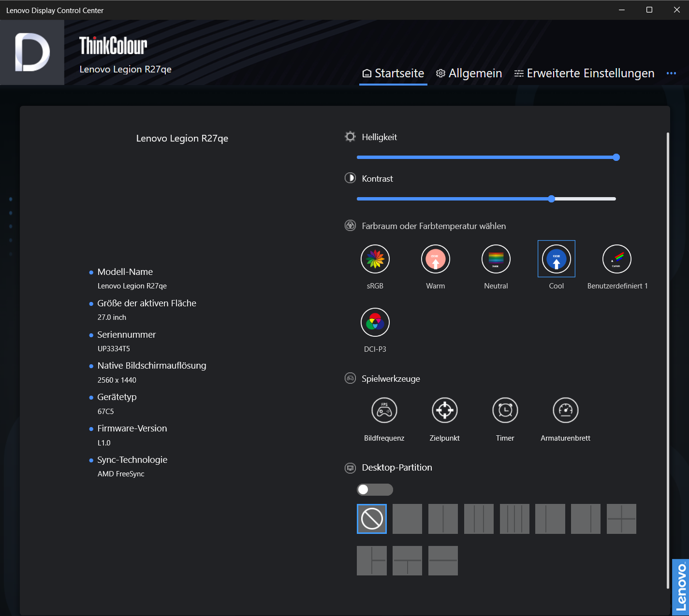Open the Allgemein tab
The width and height of the screenshot is (689, 616).
tap(469, 73)
